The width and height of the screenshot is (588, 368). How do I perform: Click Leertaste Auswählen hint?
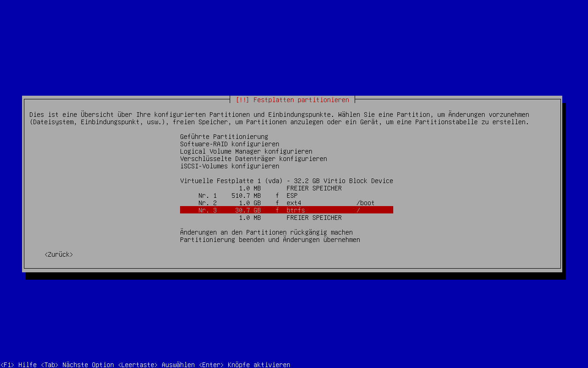pos(156,365)
